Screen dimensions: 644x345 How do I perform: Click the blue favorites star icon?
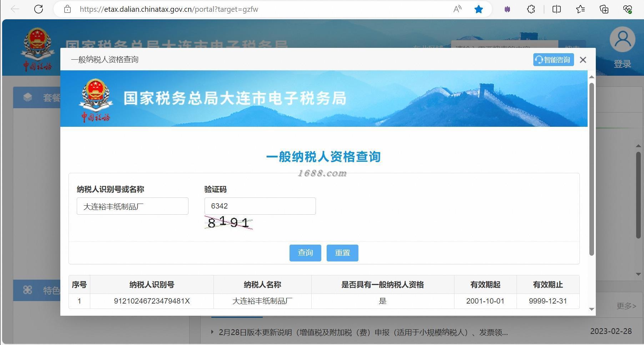479,9
